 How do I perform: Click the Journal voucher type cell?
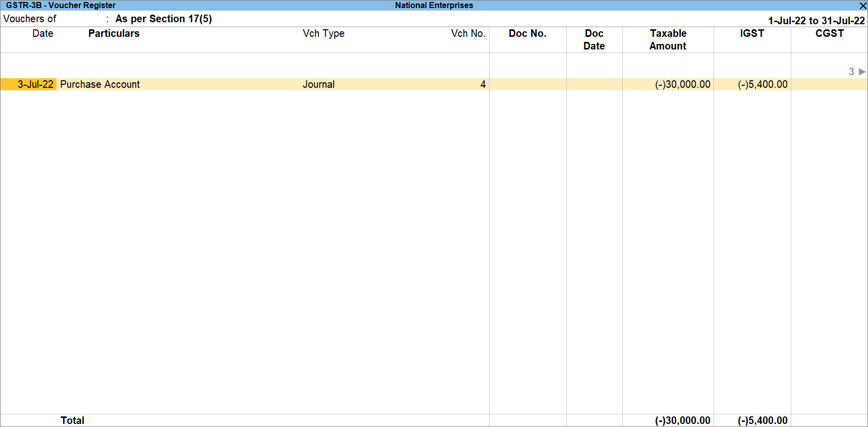[318, 84]
